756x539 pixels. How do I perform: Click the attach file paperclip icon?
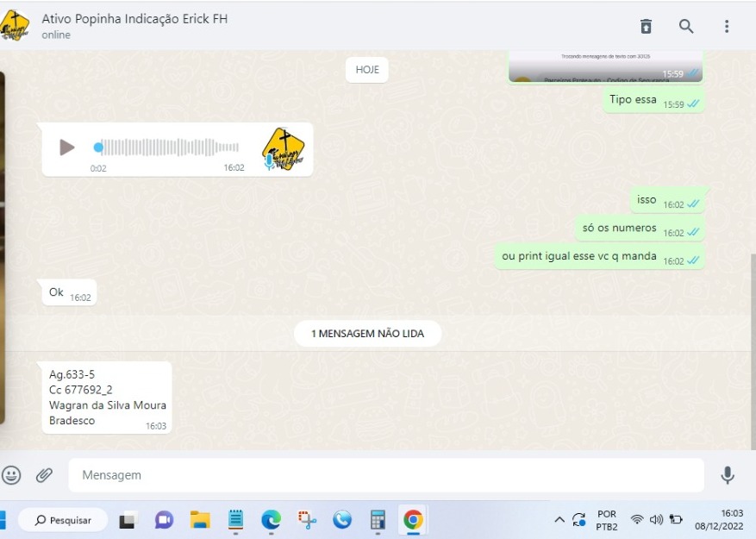point(44,474)
